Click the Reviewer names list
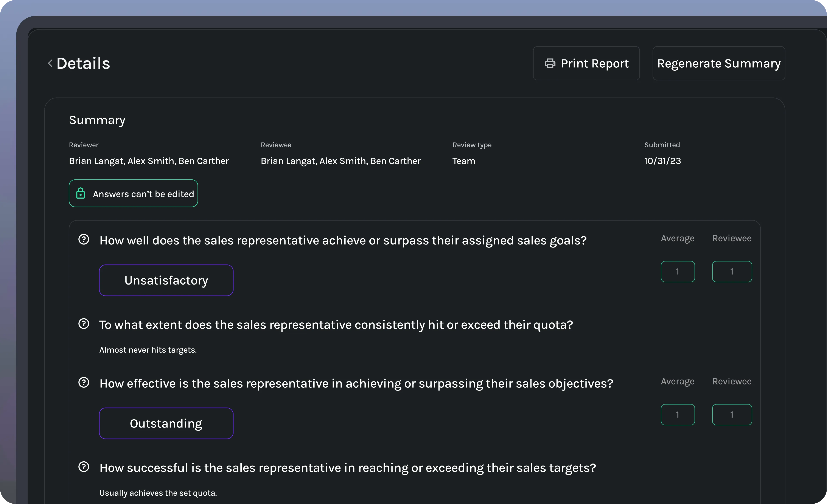This screenshot has height=504, width=827. pos(149,161)
